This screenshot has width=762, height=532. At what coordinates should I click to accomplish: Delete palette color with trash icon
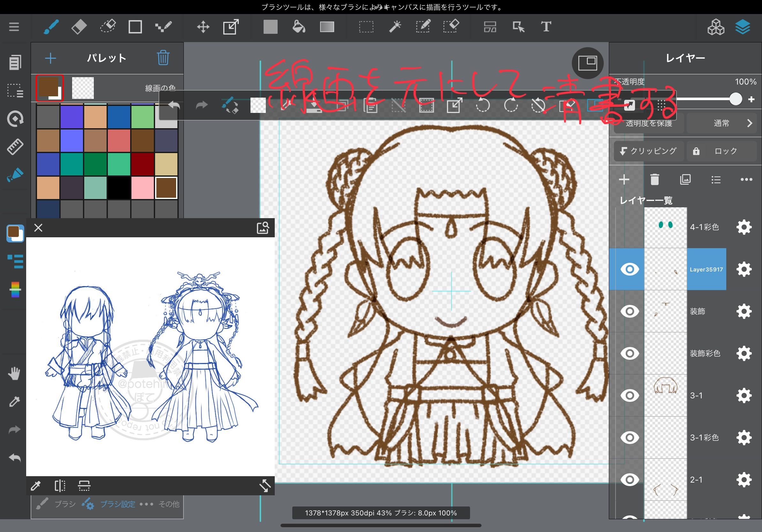coord(163,58)
